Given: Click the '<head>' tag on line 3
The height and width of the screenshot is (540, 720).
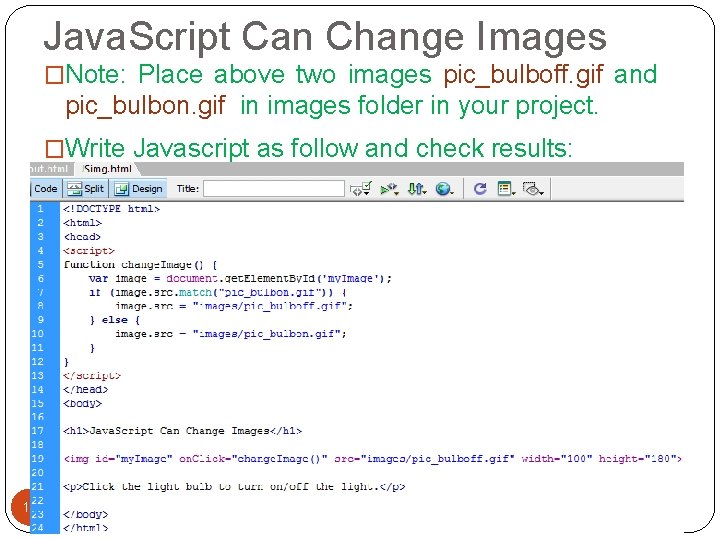Looking at the screenshot, I should (82, 237).
